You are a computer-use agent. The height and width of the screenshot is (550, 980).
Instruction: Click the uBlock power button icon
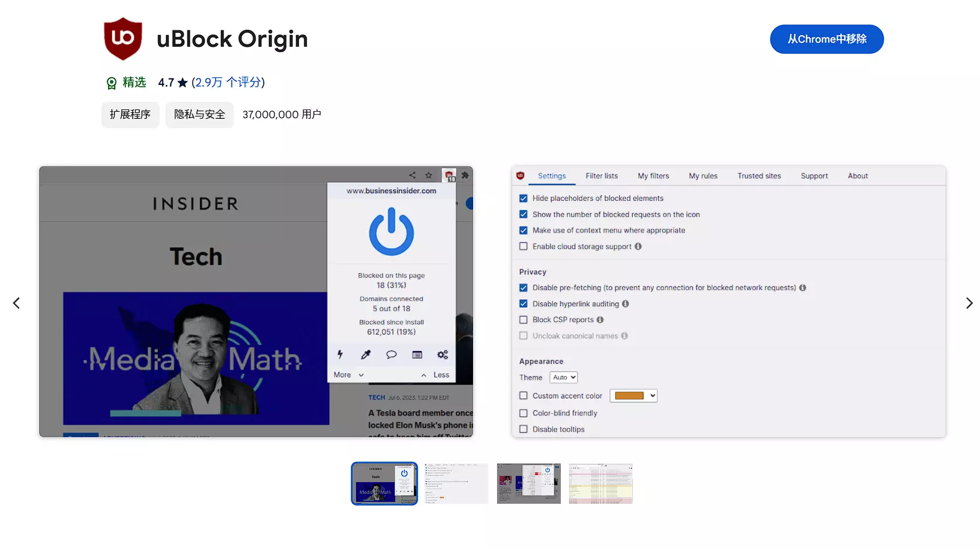(391, 232)
